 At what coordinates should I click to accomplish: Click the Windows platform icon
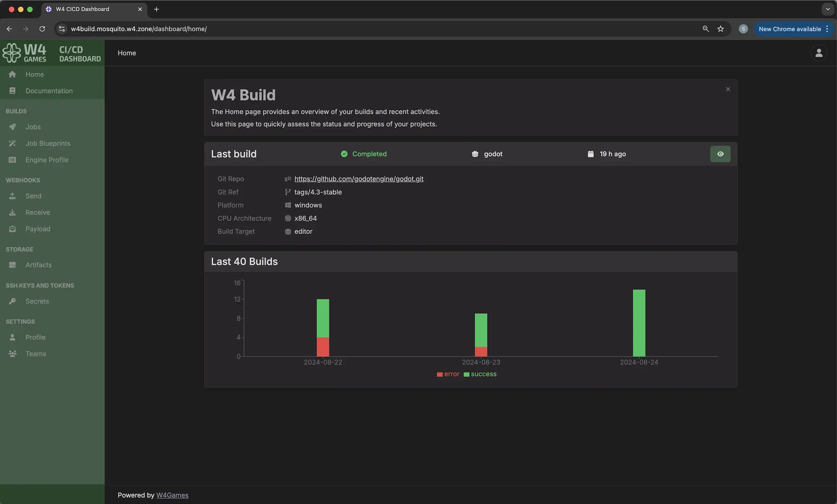pos(288,205)
